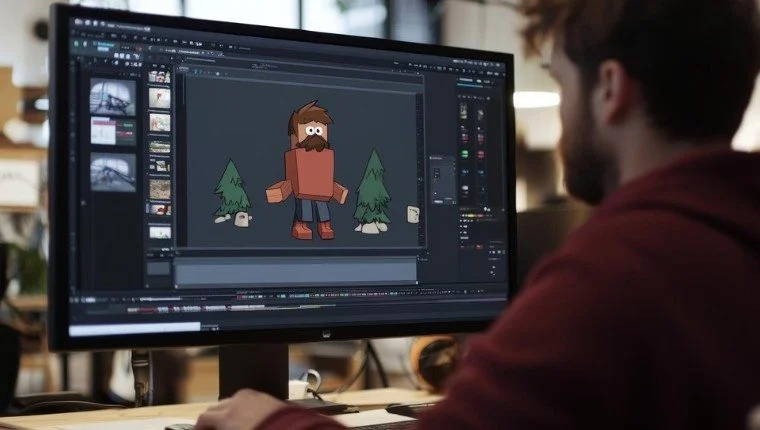Click the red round button beside the green one

click(481, 155)
